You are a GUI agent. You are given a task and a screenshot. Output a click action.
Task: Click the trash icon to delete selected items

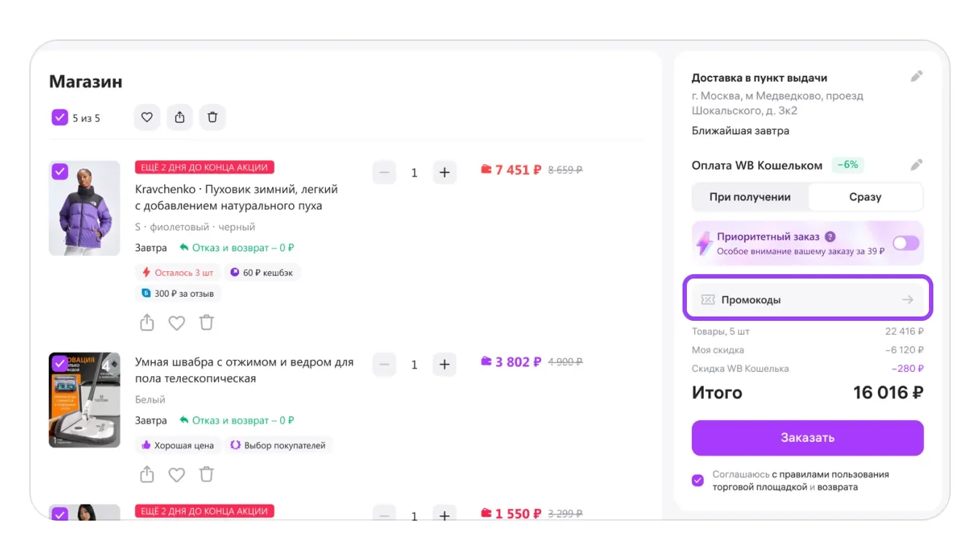tap(212, 117)
